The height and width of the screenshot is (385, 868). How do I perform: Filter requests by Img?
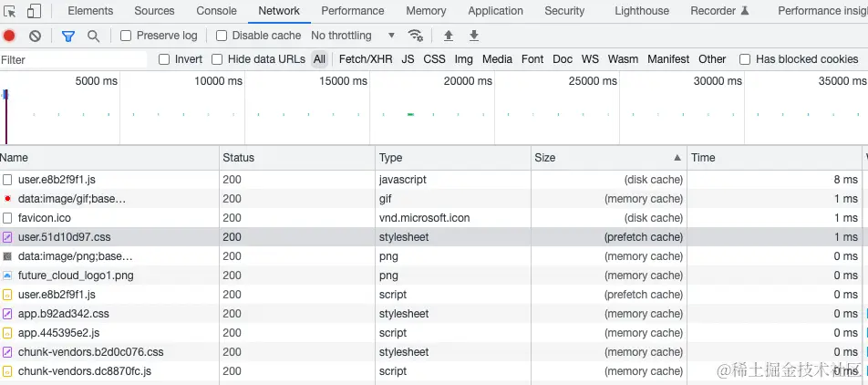[x=464, y=59]
